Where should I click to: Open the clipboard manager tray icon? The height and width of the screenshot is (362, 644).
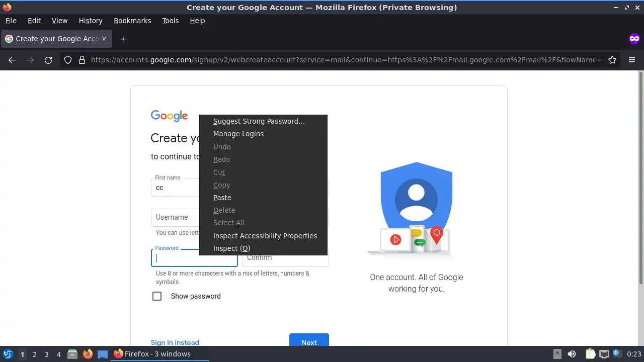[590, 354]
